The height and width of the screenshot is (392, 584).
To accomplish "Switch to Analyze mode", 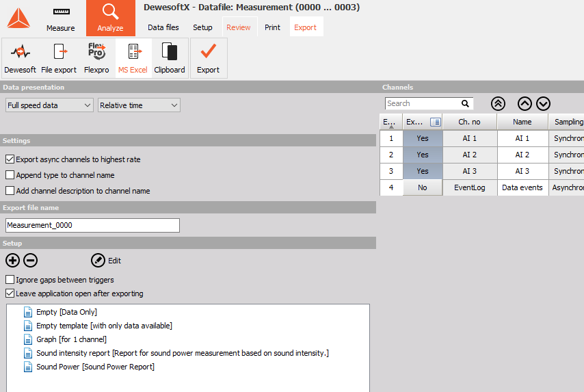I will coord(110,18).
